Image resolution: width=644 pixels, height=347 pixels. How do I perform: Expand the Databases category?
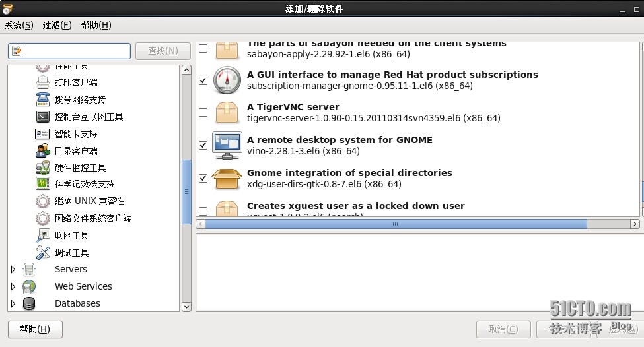13,303
